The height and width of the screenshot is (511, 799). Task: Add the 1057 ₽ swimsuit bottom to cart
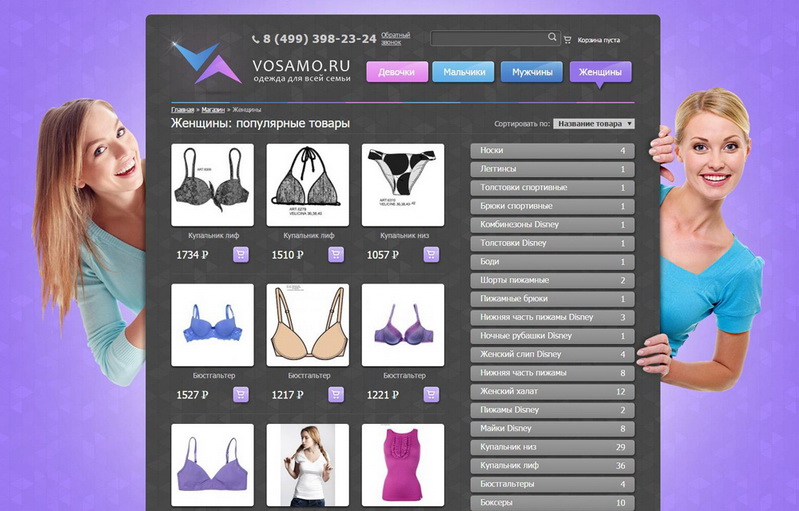pos(431,254)
